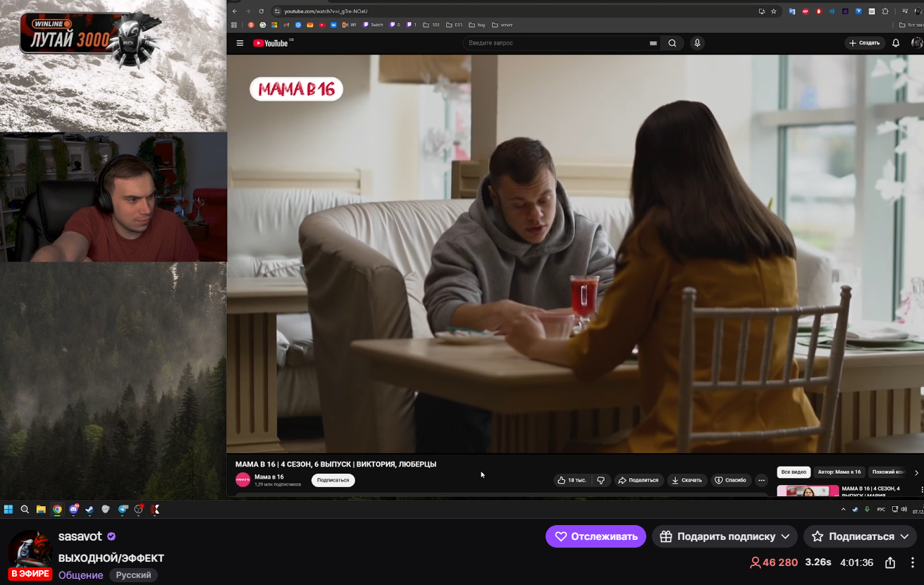Click the video title МАМА В 16 | 4 СЕЗОН, 6 ВЫПУСК
Viewport: 924px width, 585px height.
point(335,464)
